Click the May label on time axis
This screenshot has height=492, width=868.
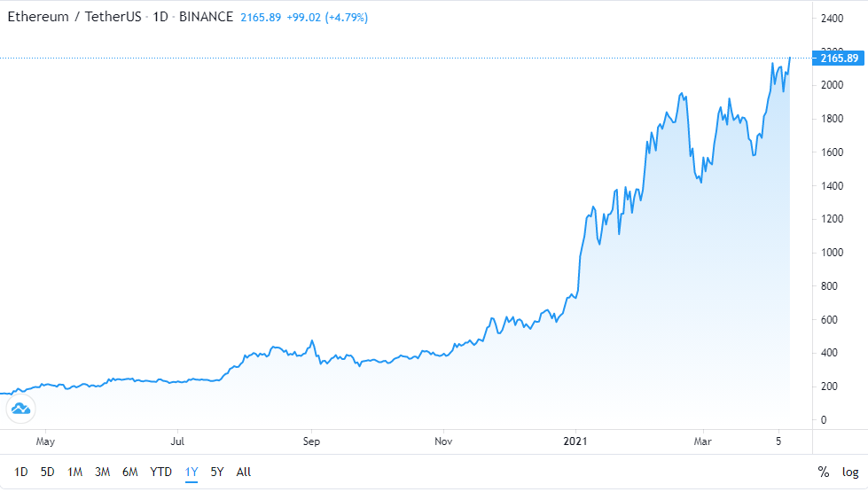(x=45, y=441)
